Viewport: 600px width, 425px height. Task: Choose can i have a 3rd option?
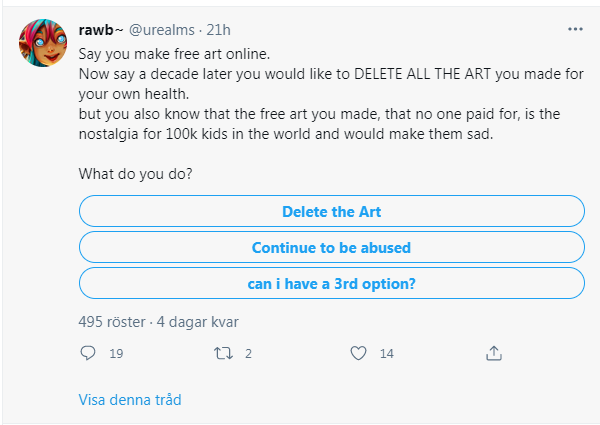tap(332, 283)
